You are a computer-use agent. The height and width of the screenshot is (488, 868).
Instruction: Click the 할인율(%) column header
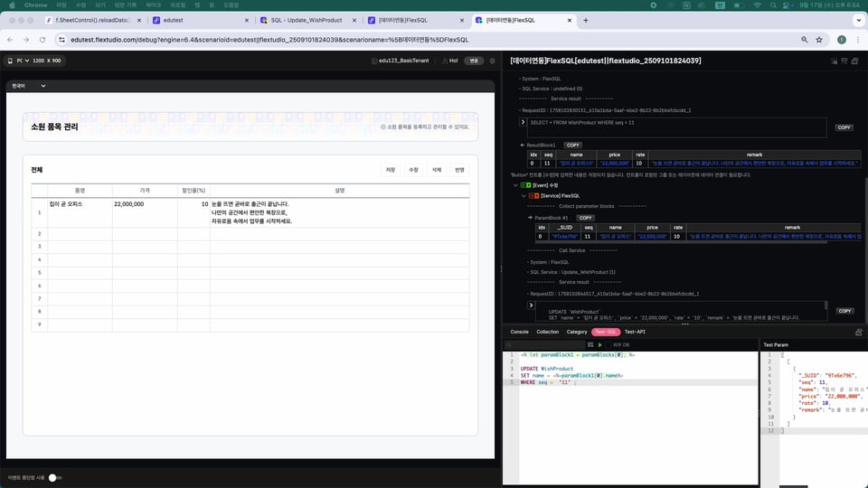(193, 191)
